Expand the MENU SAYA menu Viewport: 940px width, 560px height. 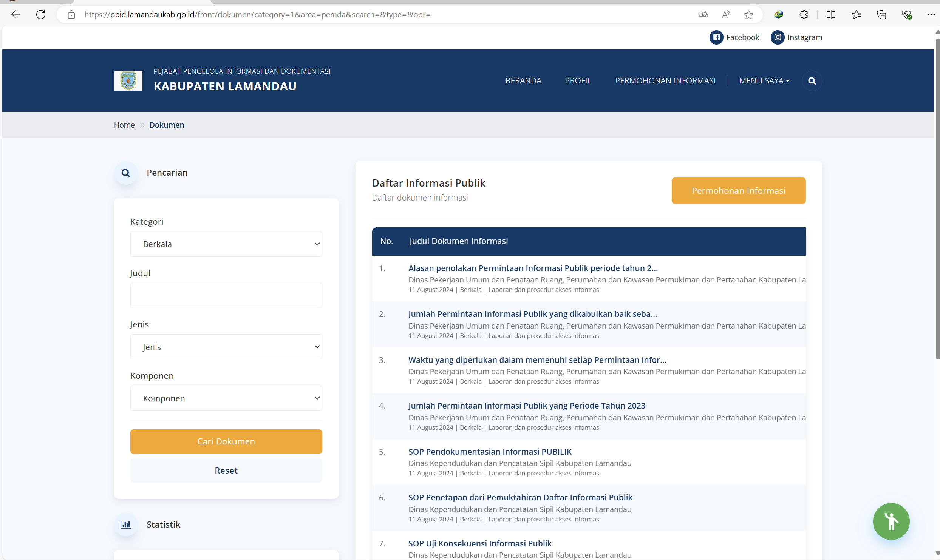[x=764, y=81]
